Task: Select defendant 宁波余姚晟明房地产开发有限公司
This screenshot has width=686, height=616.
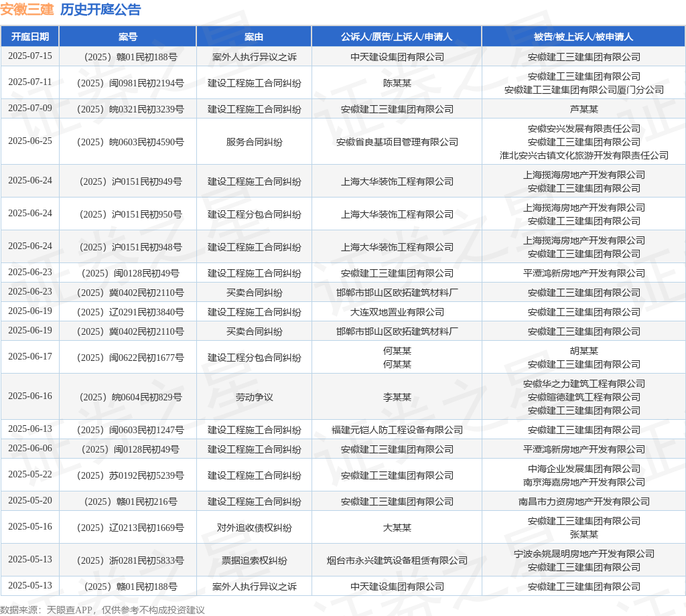Action: 584,554
